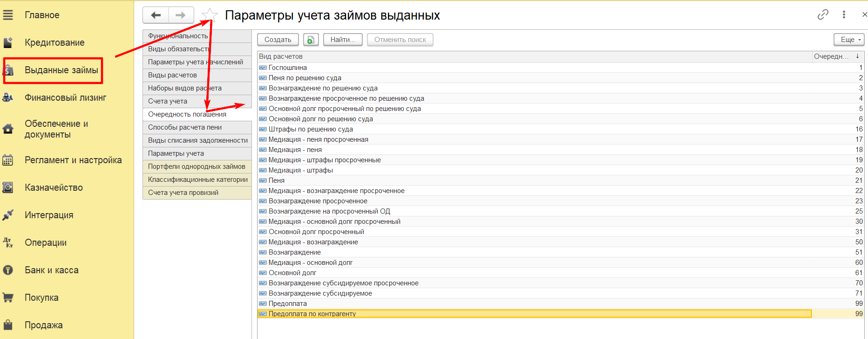Click the Вид расчетов column header
The image size is (868, 339).
(x=535, y=56)
